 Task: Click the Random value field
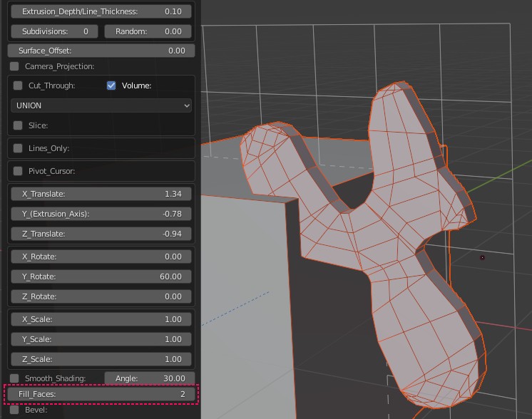pyautogui.click(x=148, y=31)
